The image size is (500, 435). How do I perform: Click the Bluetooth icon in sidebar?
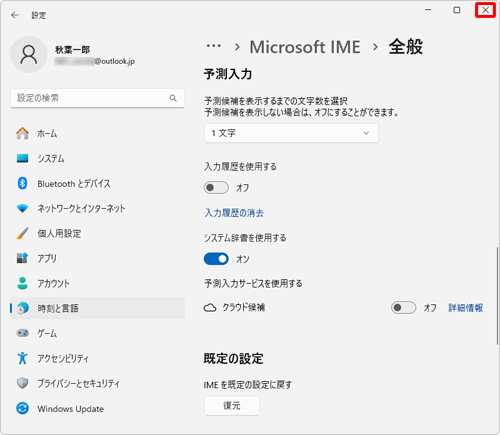(x=22, y=183)
